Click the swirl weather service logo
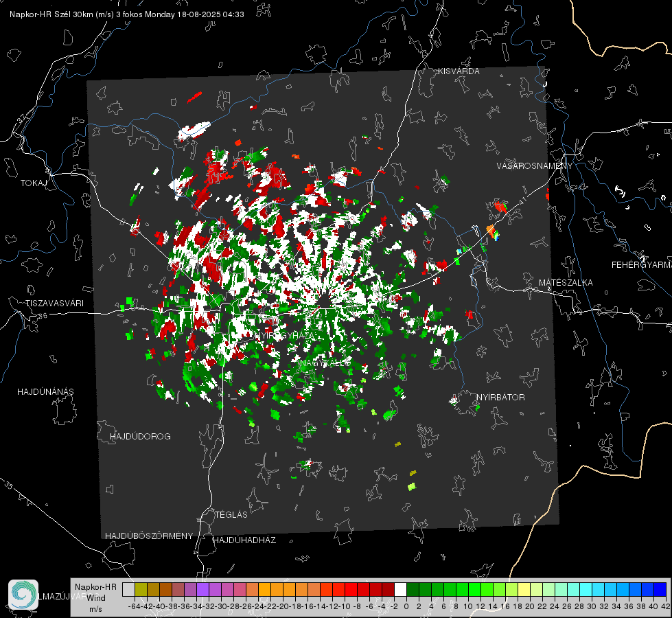The width and height of the screenshot is (672, 618). point(23,595)
